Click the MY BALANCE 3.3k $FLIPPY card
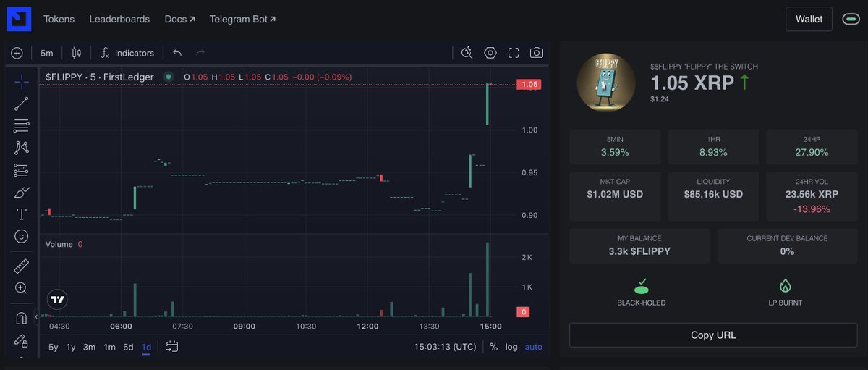Image resolution: width=868 pixels, height=370 pixels. point(639,245)
